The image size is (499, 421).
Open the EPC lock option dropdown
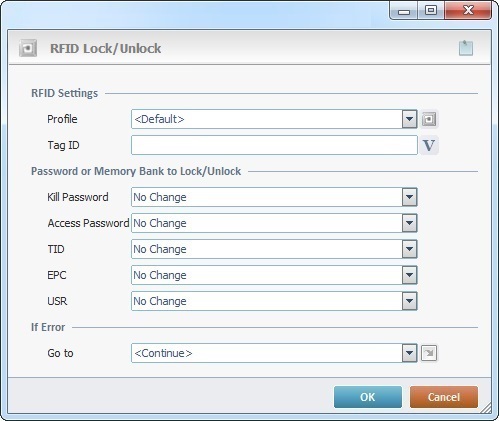coord(409,275)
